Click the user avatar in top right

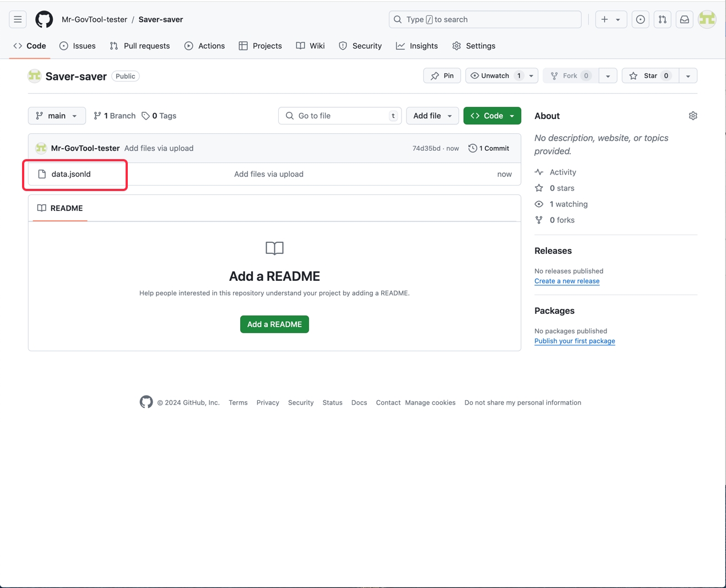tap(707, 19)
